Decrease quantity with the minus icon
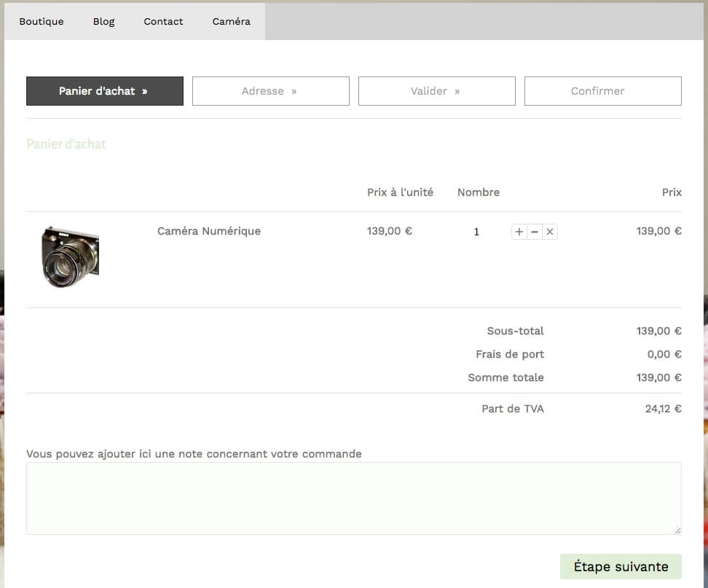The image size is (708, 588). [535, 232]
